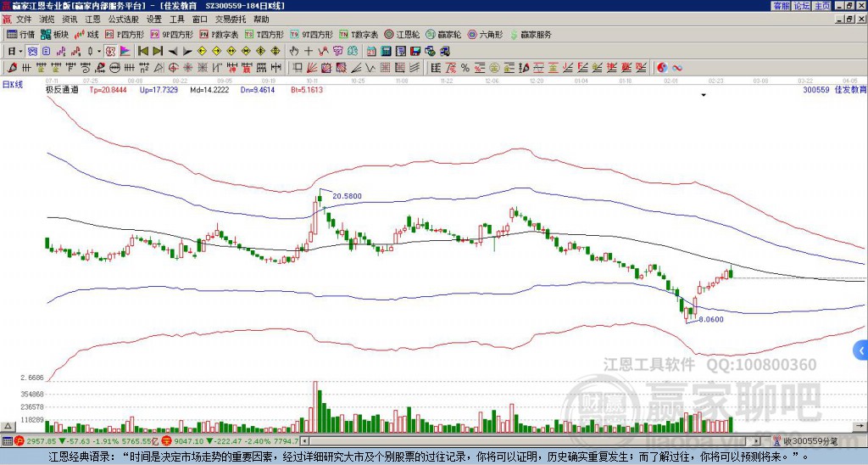Open the 9P四方形 tool
This screenshot has width=868, height=465.
172,34
